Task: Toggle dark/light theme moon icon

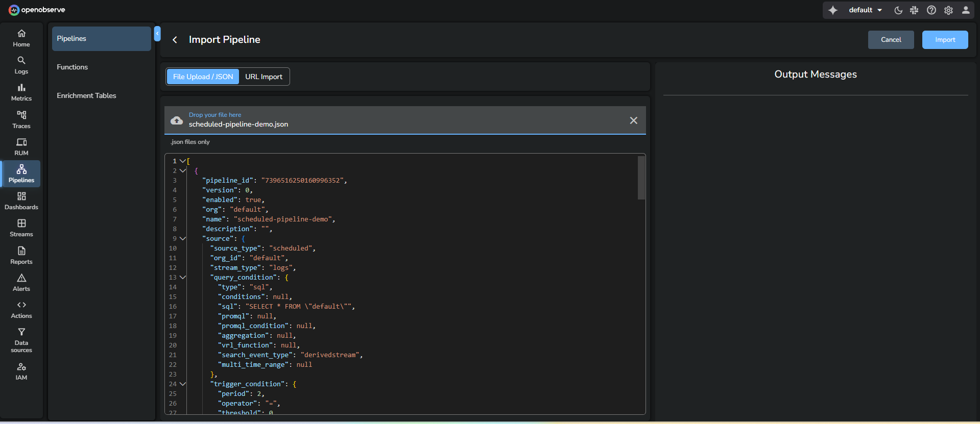Action: coord(898,10)
